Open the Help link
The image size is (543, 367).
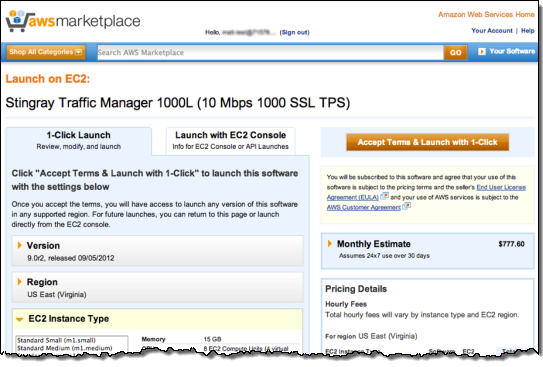pyautogui.click(x=527, y=31)
